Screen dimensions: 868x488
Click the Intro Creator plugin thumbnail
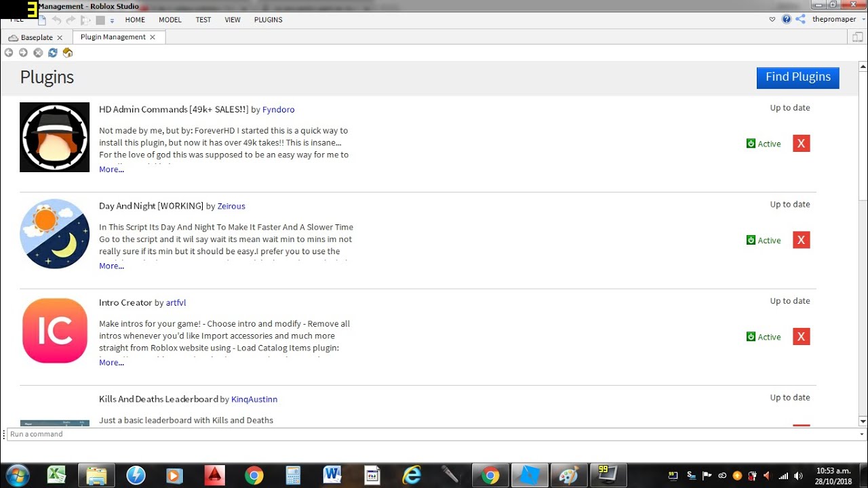tap(55, 331)
